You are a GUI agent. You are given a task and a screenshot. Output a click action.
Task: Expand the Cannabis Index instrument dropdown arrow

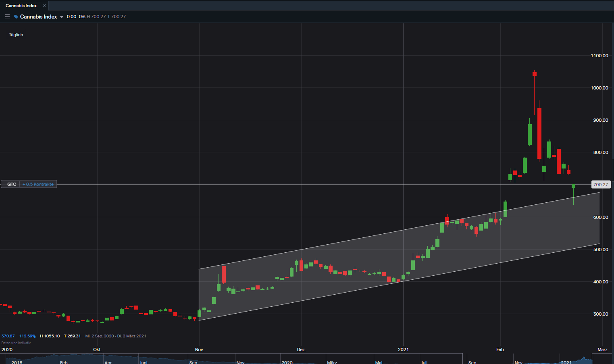pyautogui.click(x=62, y=17)
